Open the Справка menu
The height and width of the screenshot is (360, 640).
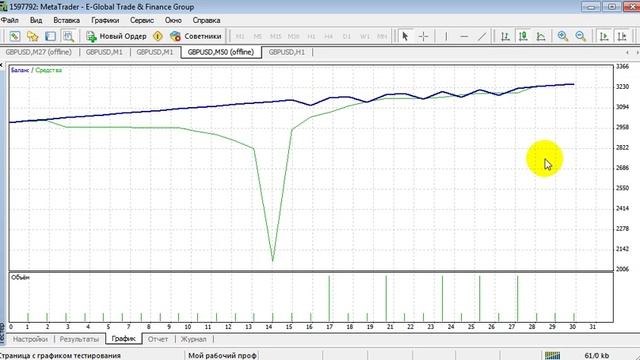[207, 20]
